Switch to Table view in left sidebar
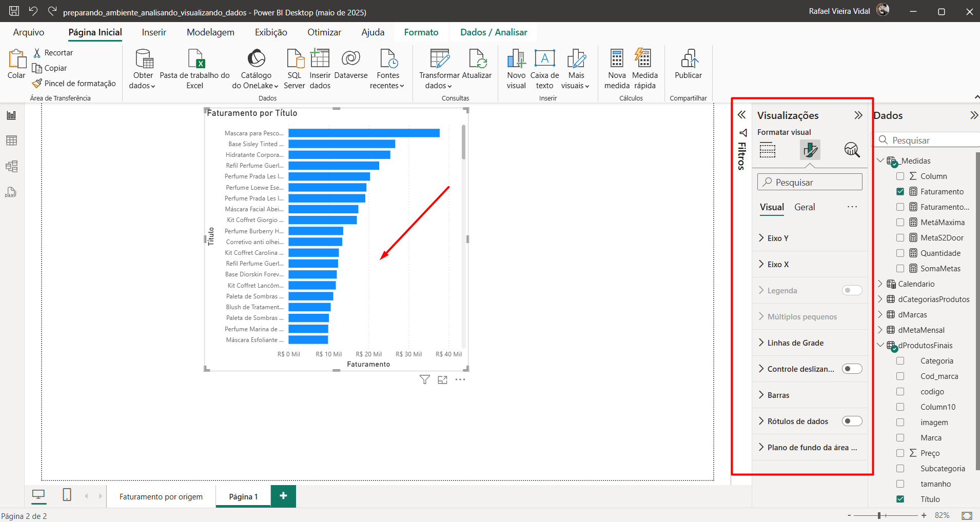Screen dimensions: 980x522 point(11,140)
